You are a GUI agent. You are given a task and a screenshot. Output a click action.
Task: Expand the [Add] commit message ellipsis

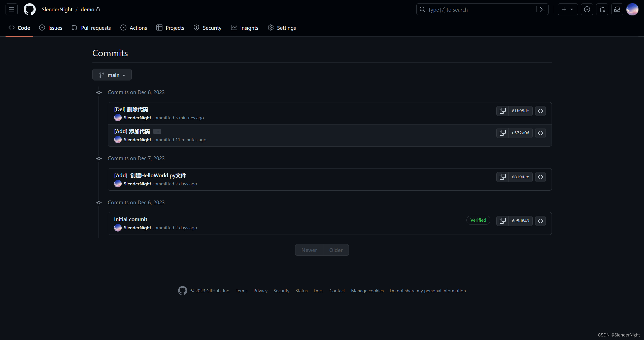pos(157,132)
